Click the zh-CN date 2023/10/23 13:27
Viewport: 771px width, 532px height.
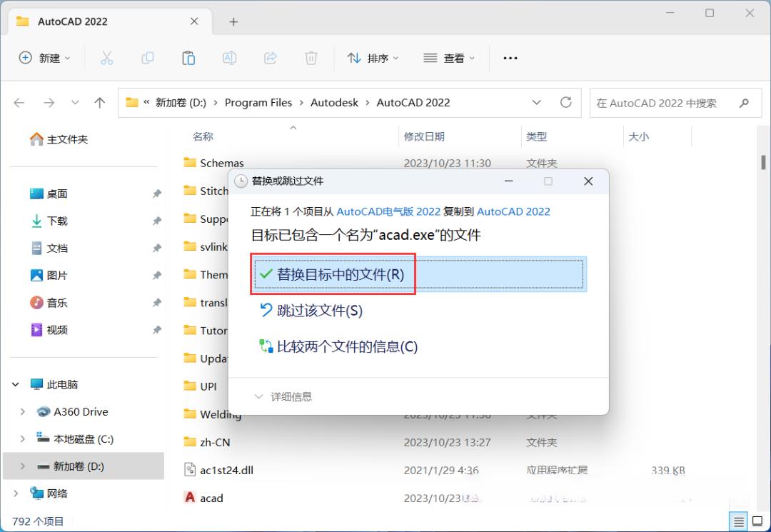tap(447, 442)
